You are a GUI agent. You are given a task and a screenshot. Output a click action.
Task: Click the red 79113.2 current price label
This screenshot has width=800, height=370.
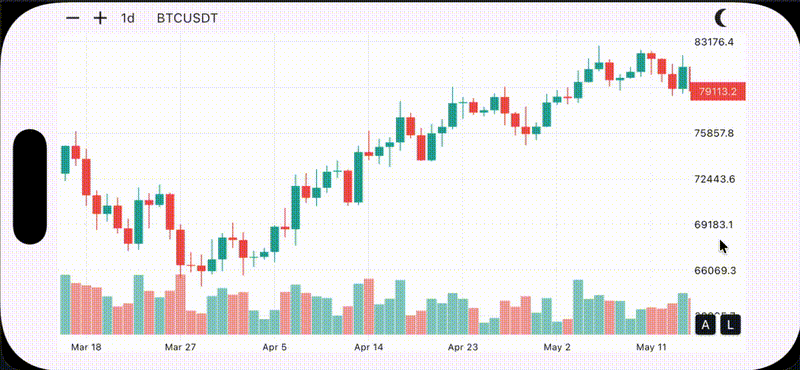[718, 91]
